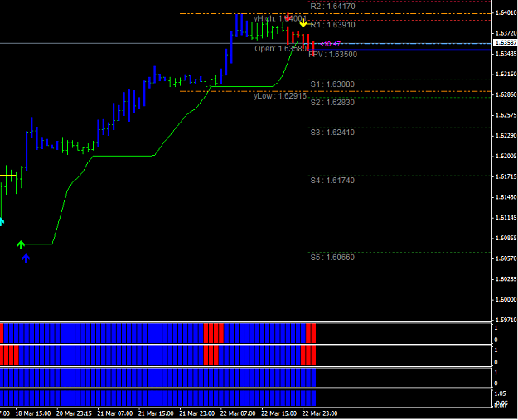Image resolution: width=518 pixels, height=420 pixels.
Task: Select the yHigh price label
Action: (280, 18)
